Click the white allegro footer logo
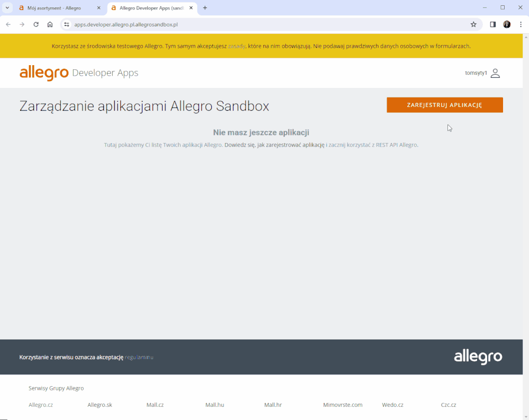Screen dimensions: 529x420 478,357
